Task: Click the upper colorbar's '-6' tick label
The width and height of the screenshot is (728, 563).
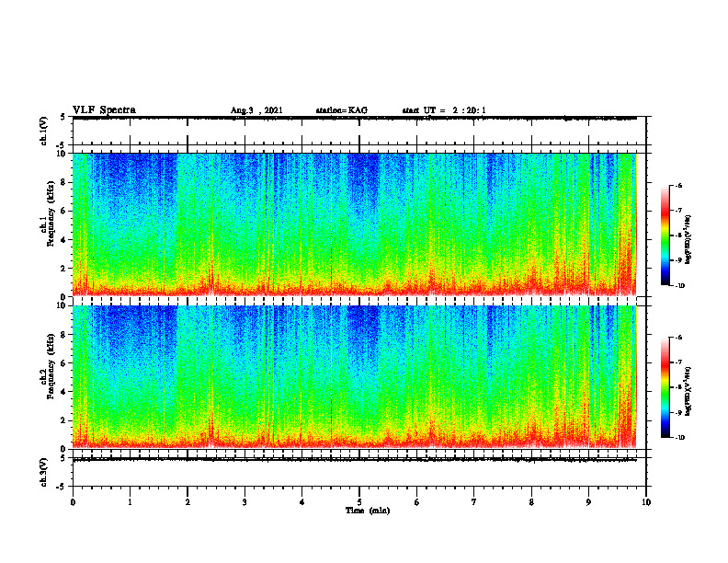Action: click(678, 186)
